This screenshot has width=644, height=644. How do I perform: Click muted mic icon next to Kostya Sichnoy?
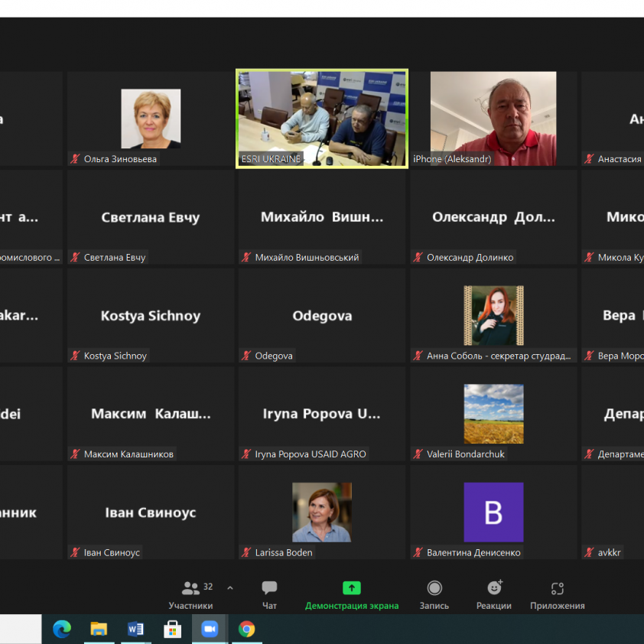point(75,356)
